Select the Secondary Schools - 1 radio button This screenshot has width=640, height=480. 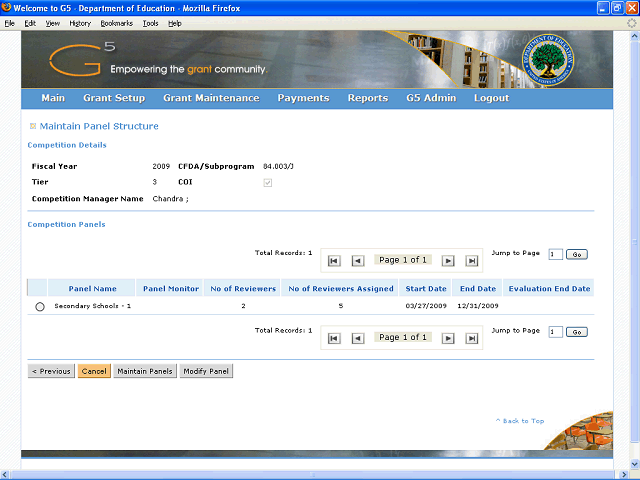[x=40, y=307]
